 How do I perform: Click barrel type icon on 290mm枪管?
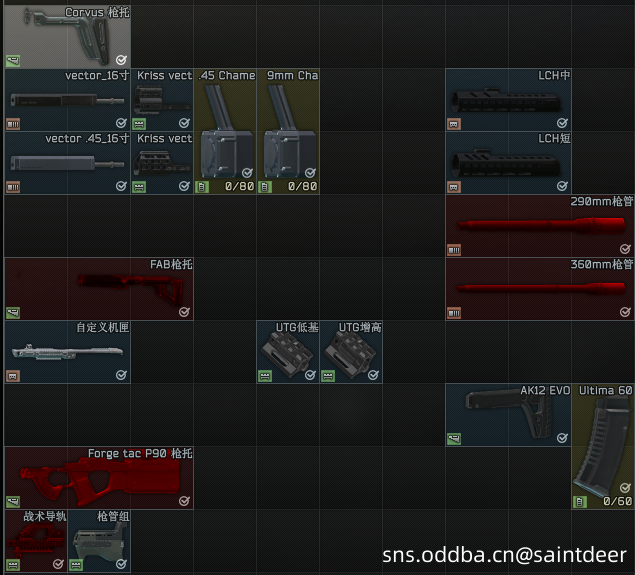(x=454, y=250)
